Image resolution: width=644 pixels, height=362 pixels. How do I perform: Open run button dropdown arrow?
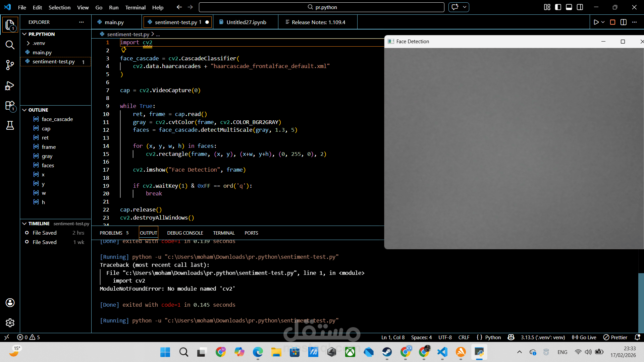click(x=603, y=22)
